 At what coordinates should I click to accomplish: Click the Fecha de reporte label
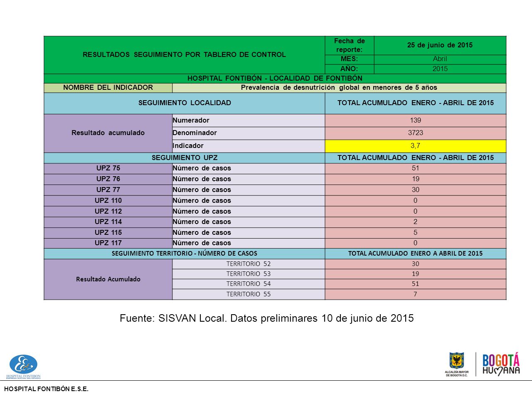(350, 45)
